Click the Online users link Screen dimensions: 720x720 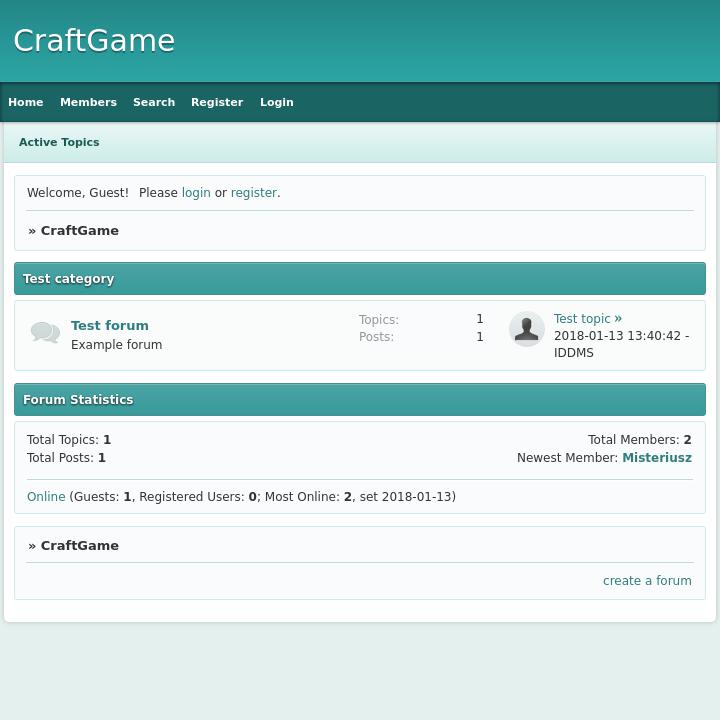pyautogui.click(x=46, y=497)
